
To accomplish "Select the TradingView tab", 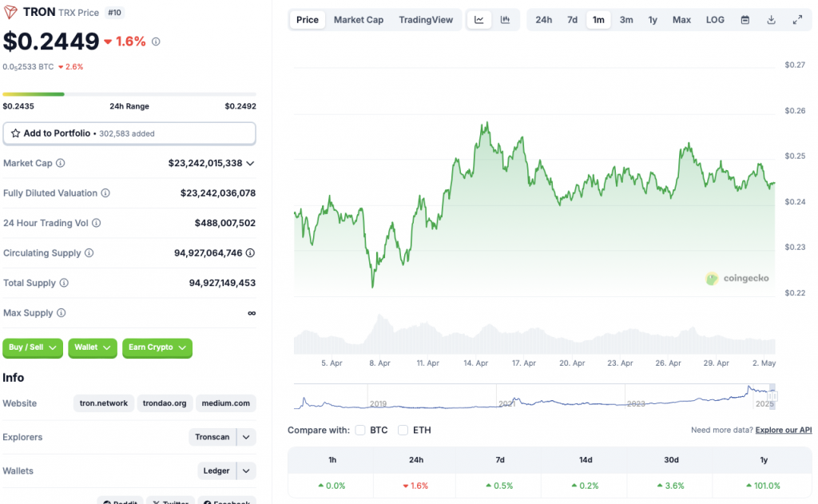I will coord(426,20).
